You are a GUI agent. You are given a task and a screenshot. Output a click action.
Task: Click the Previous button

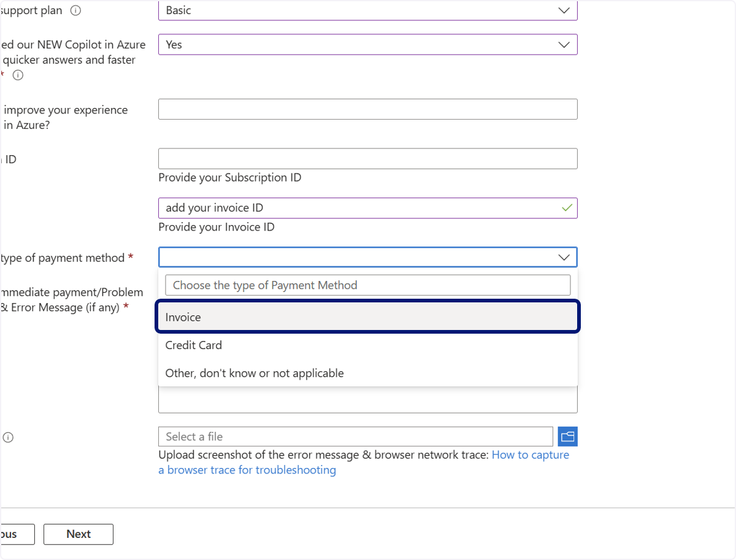[x=17, y=534]
